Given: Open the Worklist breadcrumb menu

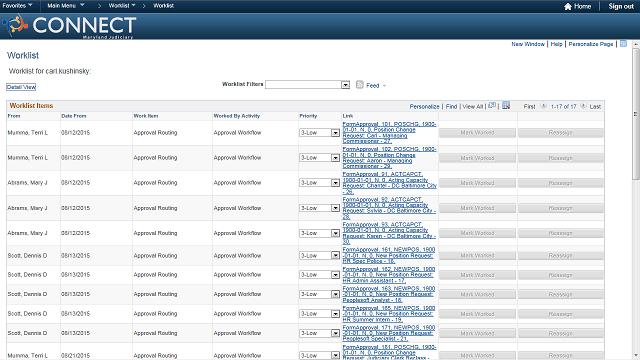Looking at the screenshot, I should [x=122, y=6].
